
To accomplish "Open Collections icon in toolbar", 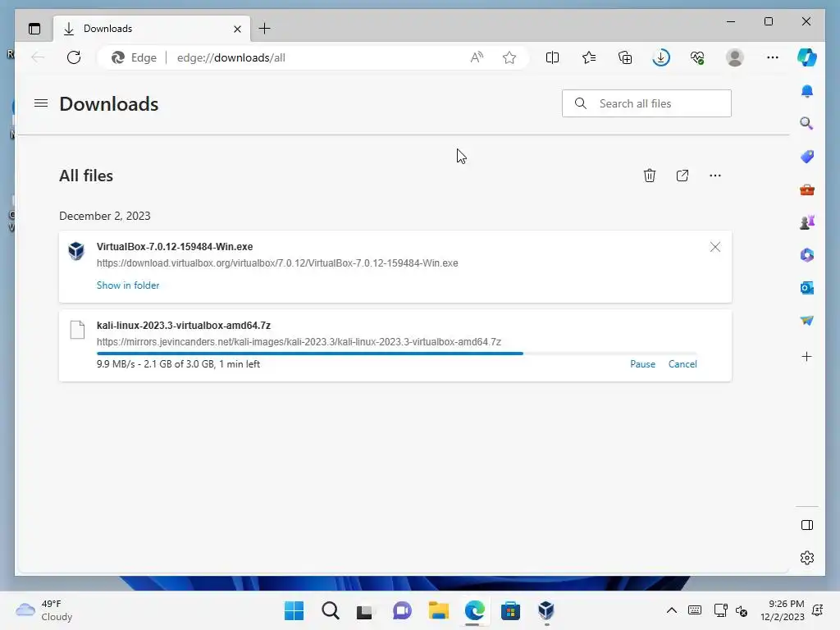I will 625,57.
